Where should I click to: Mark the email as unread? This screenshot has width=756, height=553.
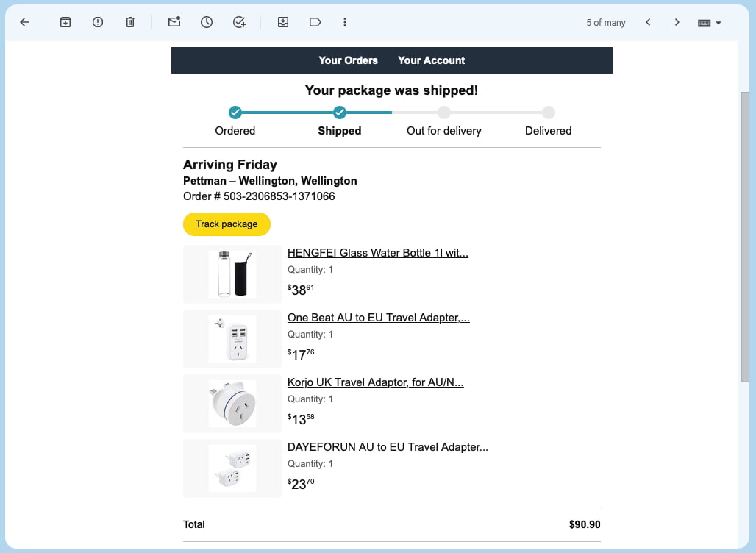(x=174, y=22)
